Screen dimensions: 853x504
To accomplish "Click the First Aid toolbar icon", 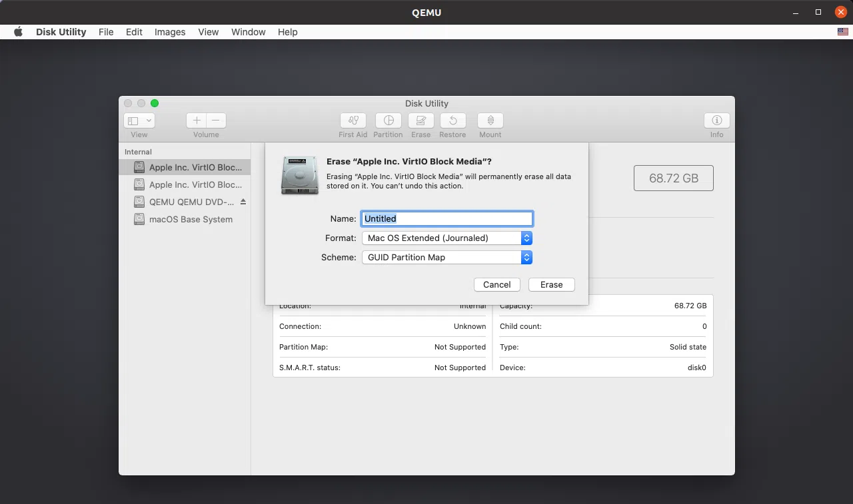I will [353, 121].
